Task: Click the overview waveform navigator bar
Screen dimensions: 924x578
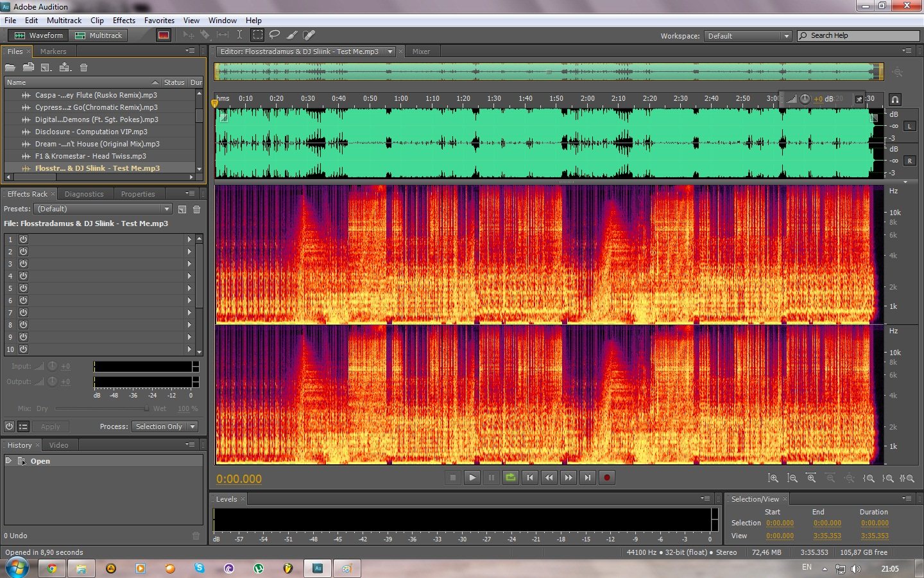Action: pos(549,71)
